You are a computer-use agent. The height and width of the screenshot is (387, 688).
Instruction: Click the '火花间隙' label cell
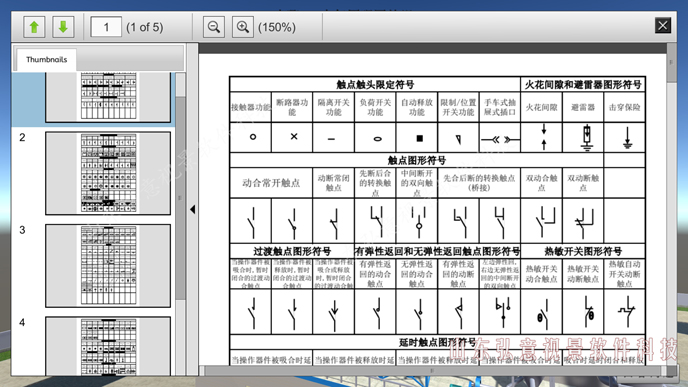point(541,107)
